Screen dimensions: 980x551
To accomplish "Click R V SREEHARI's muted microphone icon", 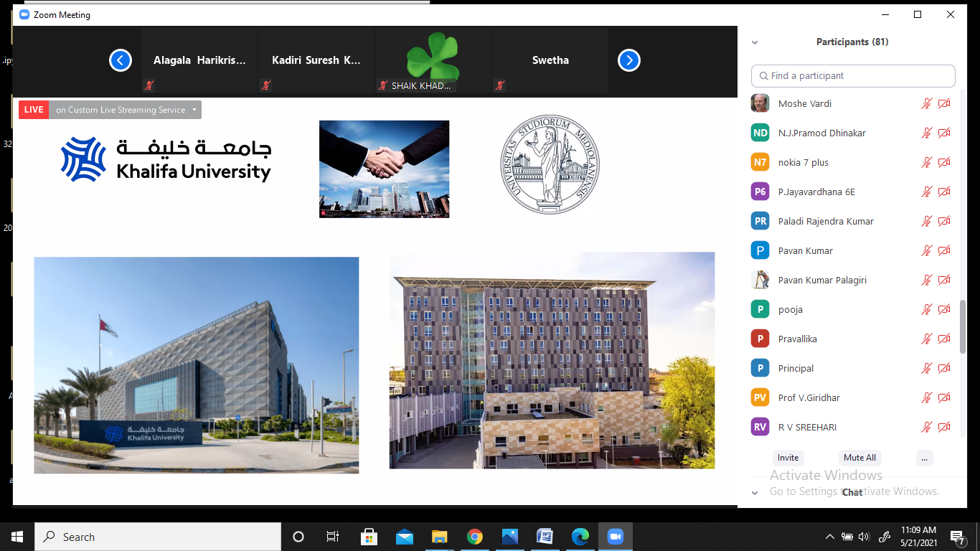I will 927,428.
